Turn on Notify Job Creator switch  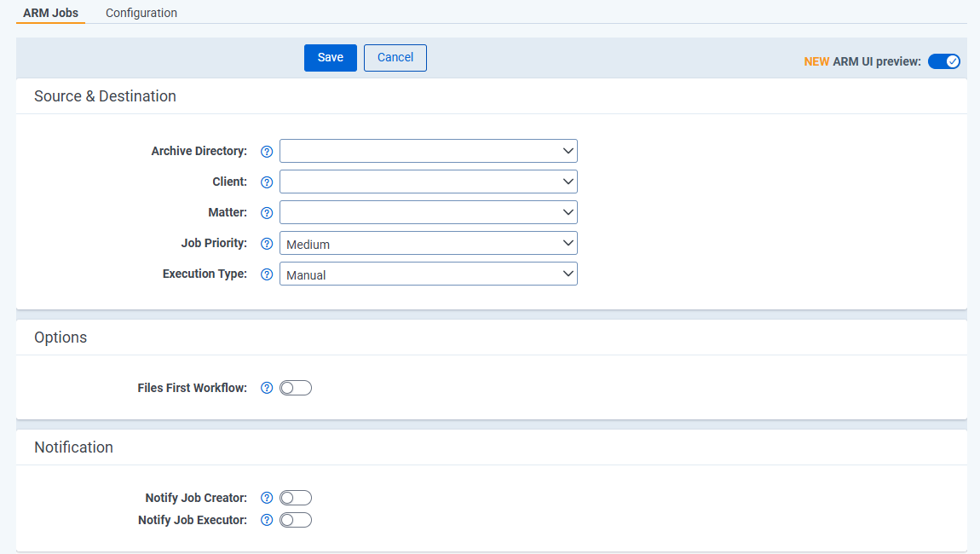296,498
